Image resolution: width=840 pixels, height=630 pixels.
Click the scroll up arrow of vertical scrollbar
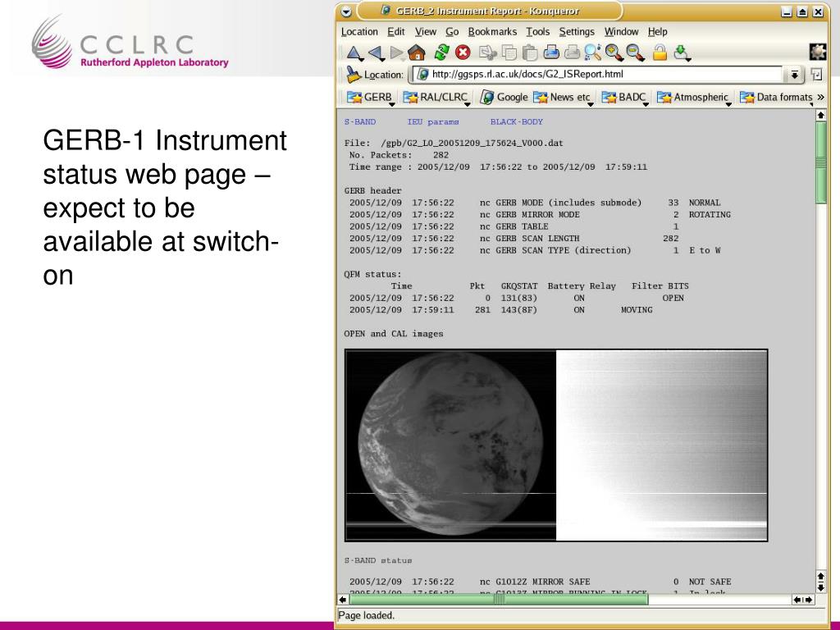820,115
